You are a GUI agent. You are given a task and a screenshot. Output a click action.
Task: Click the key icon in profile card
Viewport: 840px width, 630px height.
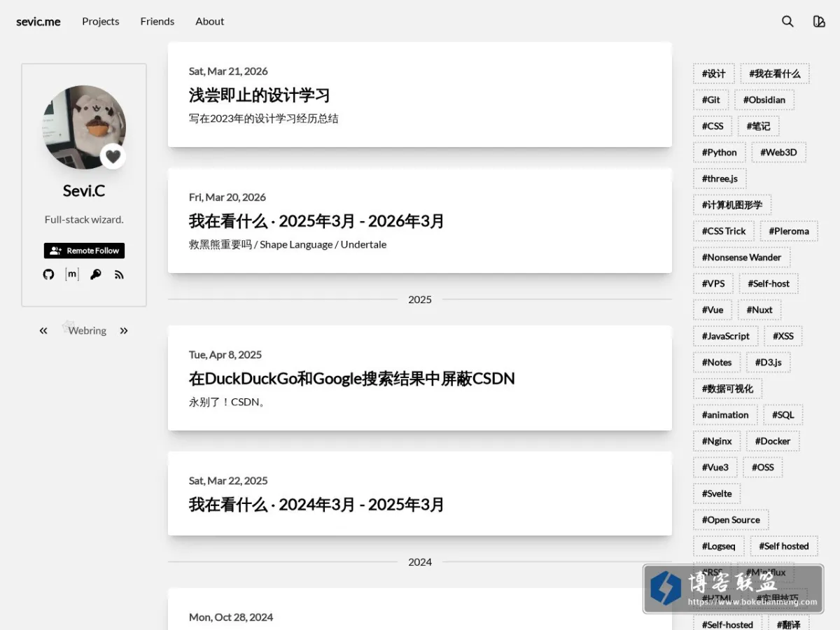pos(96,274)
